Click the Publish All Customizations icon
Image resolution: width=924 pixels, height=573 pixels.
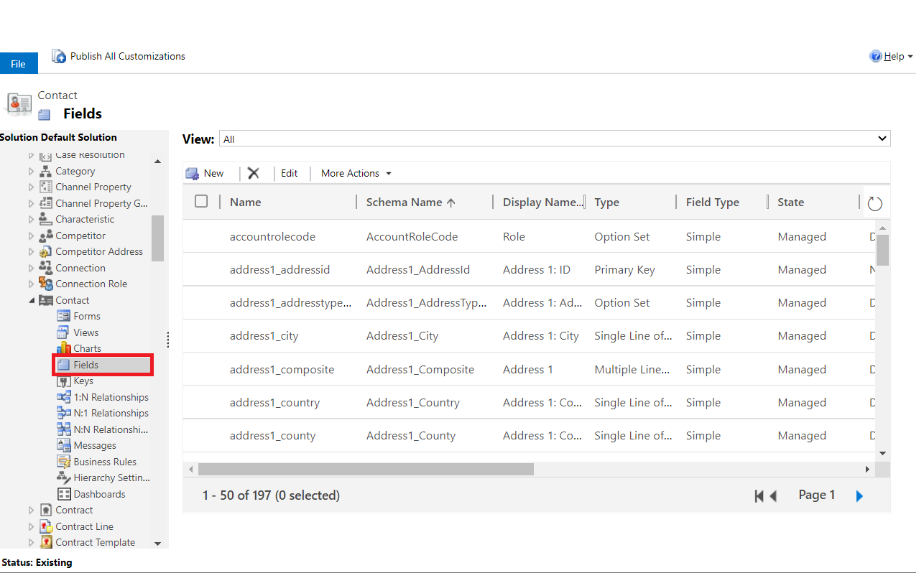(x=59, y=56)
